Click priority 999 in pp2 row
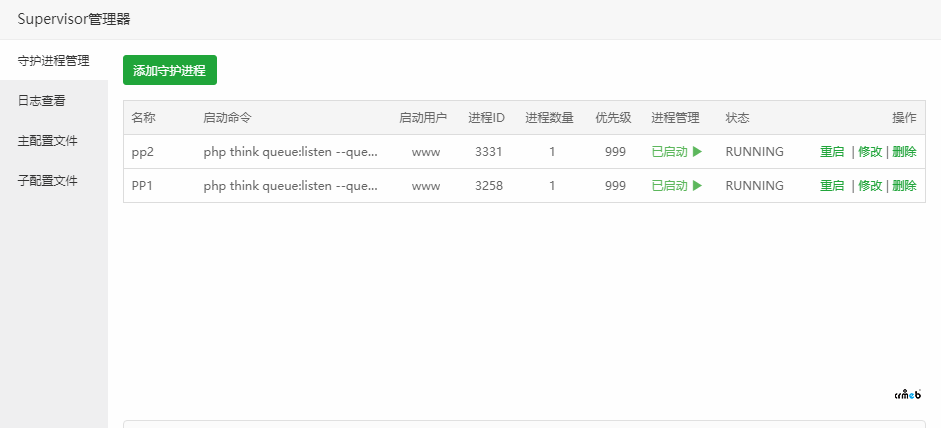 [x=615, y=152]
